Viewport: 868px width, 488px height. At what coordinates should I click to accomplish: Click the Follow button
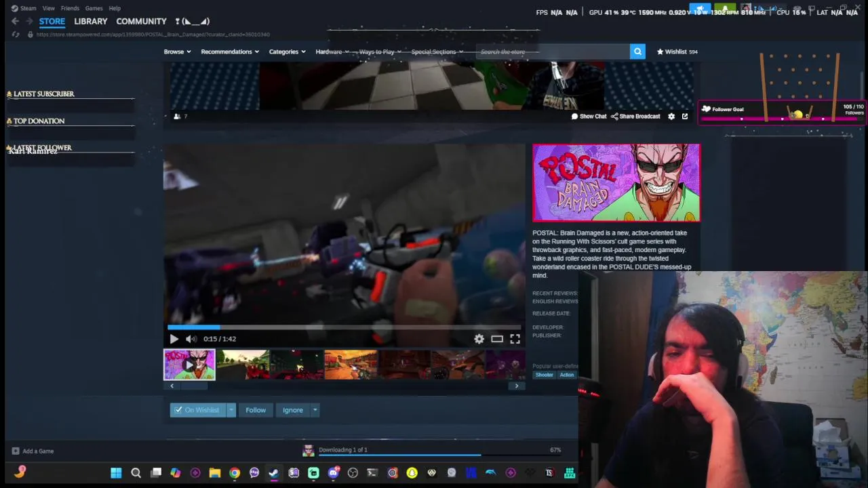tap(256, 410)
